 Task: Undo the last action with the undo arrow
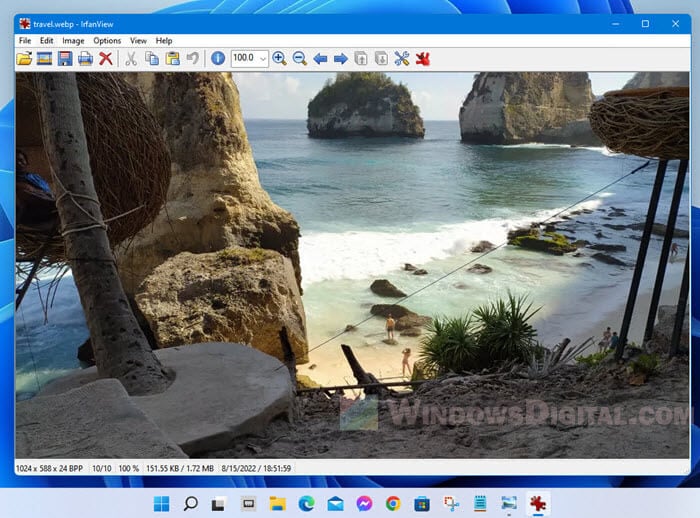coord(192,58)
